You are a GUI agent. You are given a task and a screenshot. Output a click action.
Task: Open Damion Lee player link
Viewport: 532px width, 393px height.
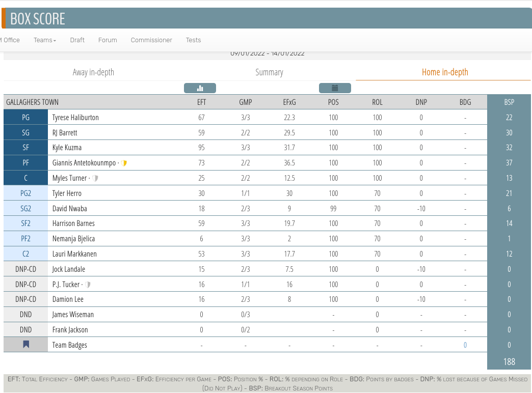[68, 299]
